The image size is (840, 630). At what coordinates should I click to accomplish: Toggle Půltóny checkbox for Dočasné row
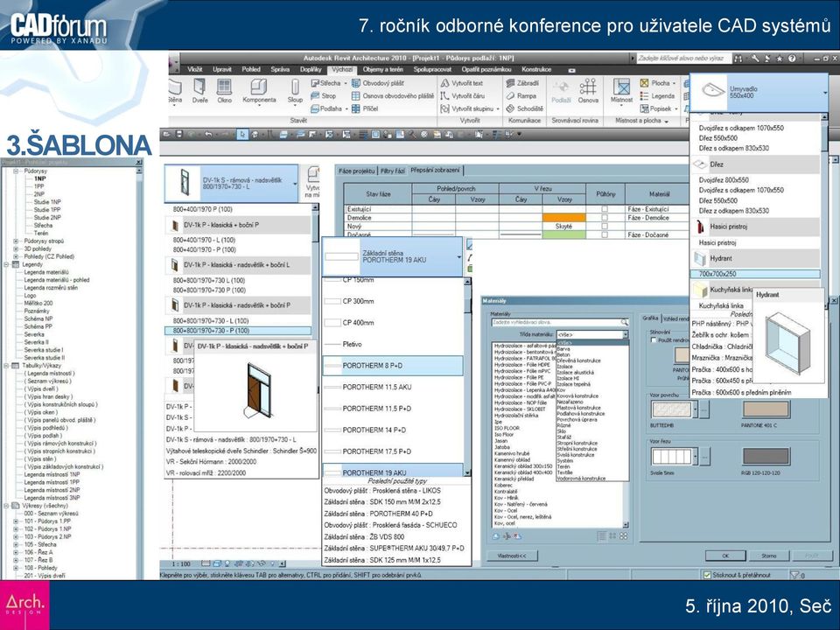(x=605, y=234)
